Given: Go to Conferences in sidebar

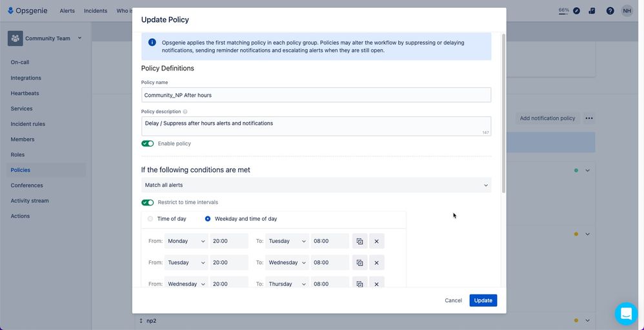Looking at the screenshot, I should (26, 185).
